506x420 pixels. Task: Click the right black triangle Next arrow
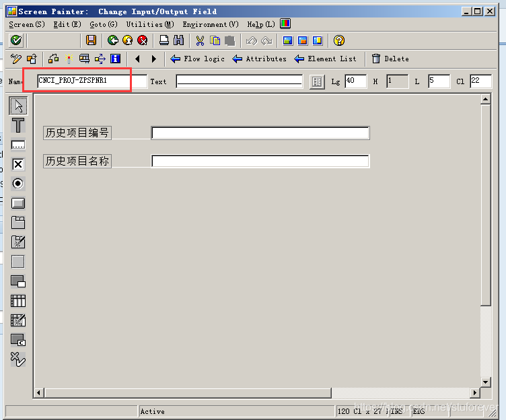pyautogui.click(x=153, y=59)
